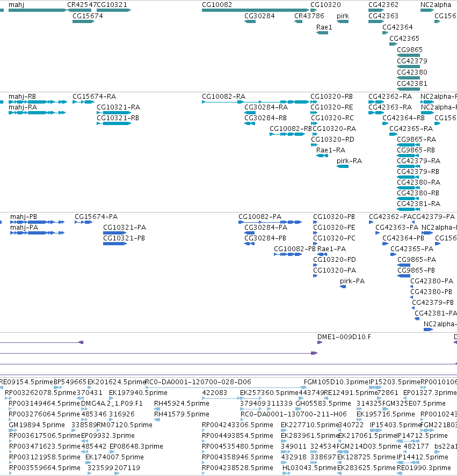This screenshot has width=457, height=476.
Task: Select the CG10320-RB transcript
Action: pos(314,102)
